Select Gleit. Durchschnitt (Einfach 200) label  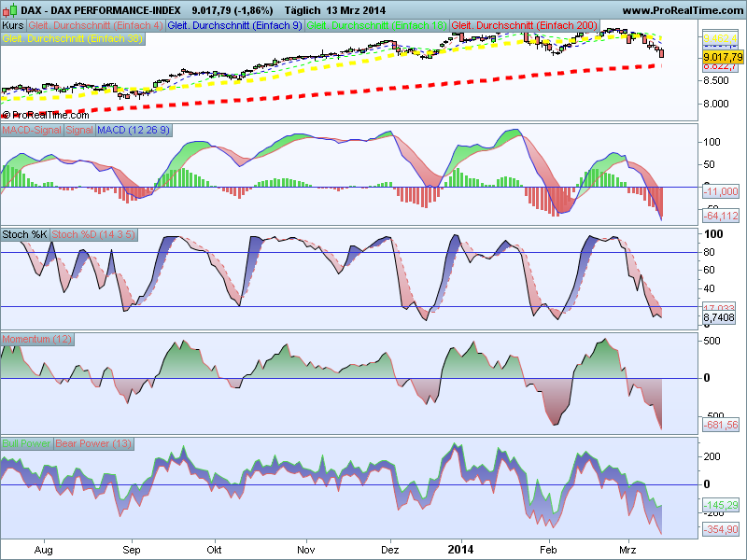[525, 25]
